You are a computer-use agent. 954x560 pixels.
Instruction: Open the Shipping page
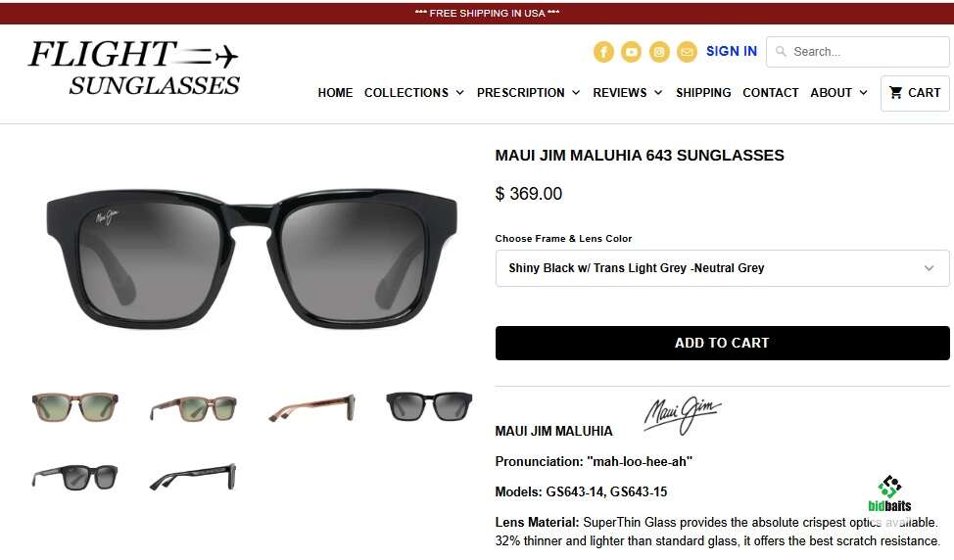pos(703,92)
